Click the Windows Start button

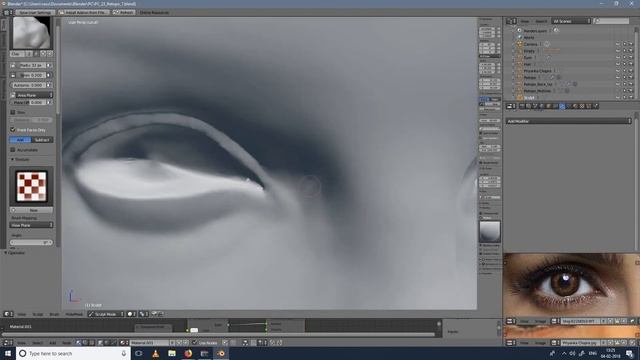(x=8, y=353)
